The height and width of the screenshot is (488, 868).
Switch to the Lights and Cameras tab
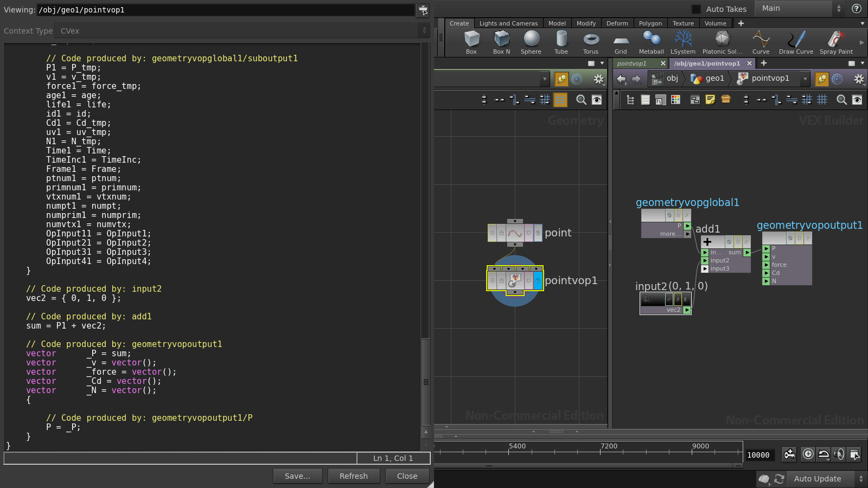click(508, 23)
